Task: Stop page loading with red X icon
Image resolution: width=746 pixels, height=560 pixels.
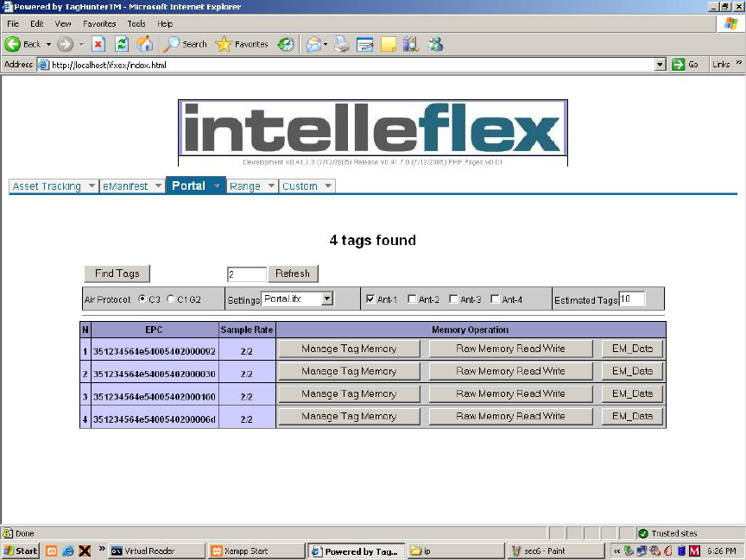Action: (x=98, y=44)
